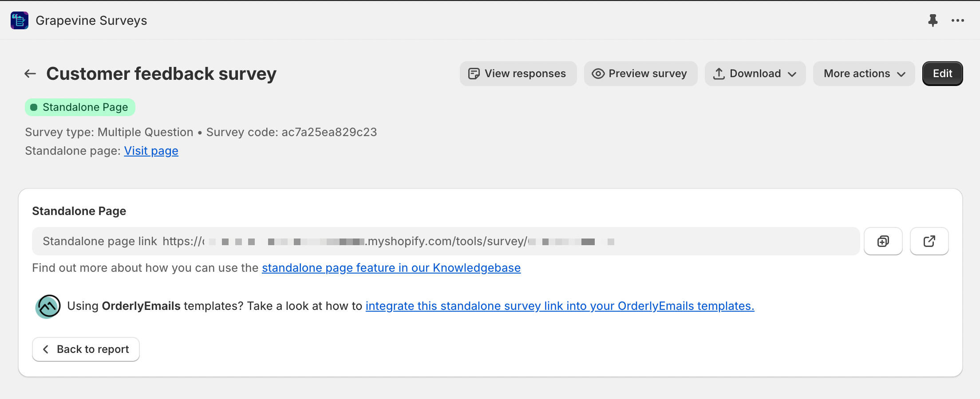Expand the More actions dropdown
Image resolution: width=980 pixels, height=399 pixels.
864,74
